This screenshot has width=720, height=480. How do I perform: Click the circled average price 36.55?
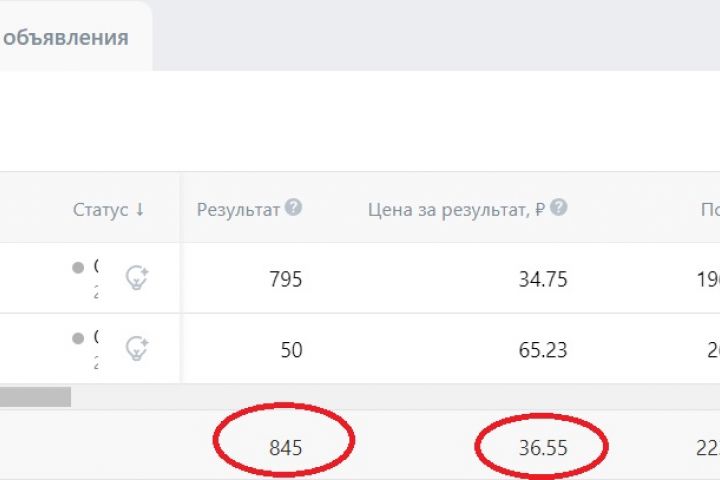coord(543,448)
